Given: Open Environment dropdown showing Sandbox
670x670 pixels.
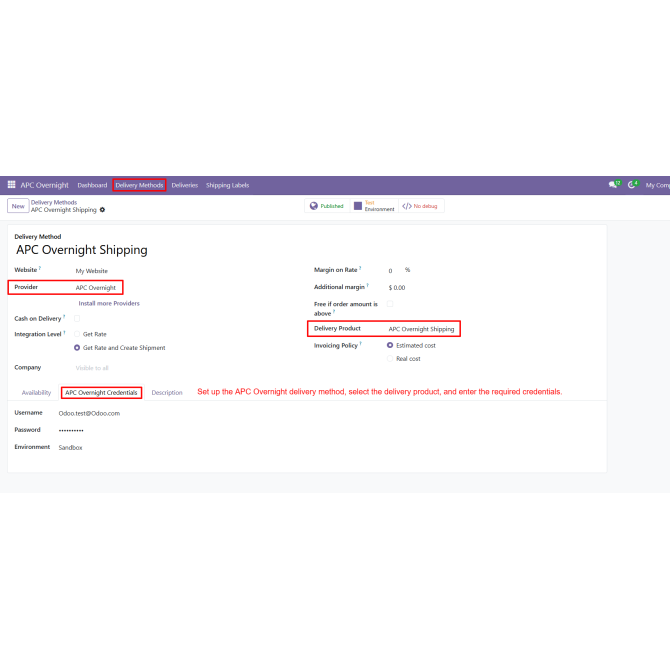Looking at the screenshot, I should coord(71,447).
